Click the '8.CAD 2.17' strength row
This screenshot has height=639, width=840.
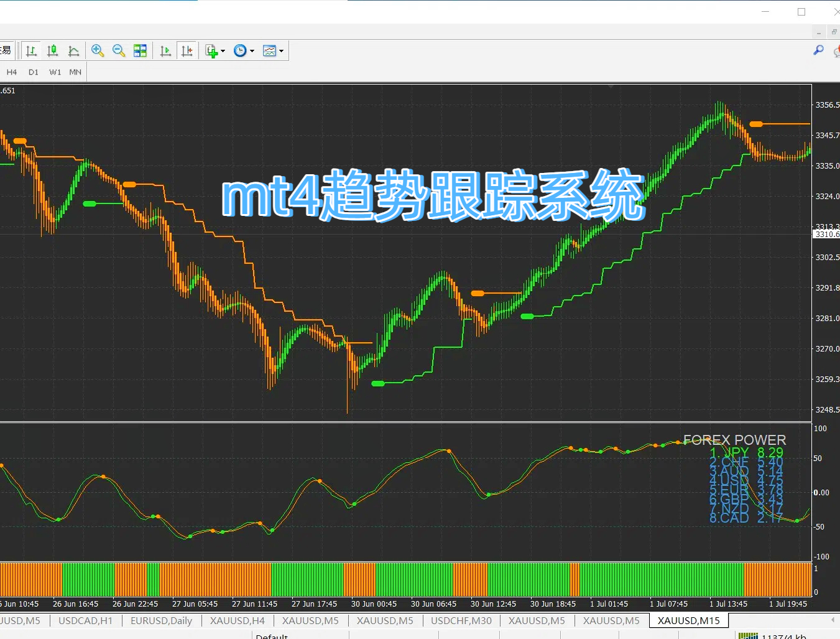pyautogui.click(x=746, y=518)
